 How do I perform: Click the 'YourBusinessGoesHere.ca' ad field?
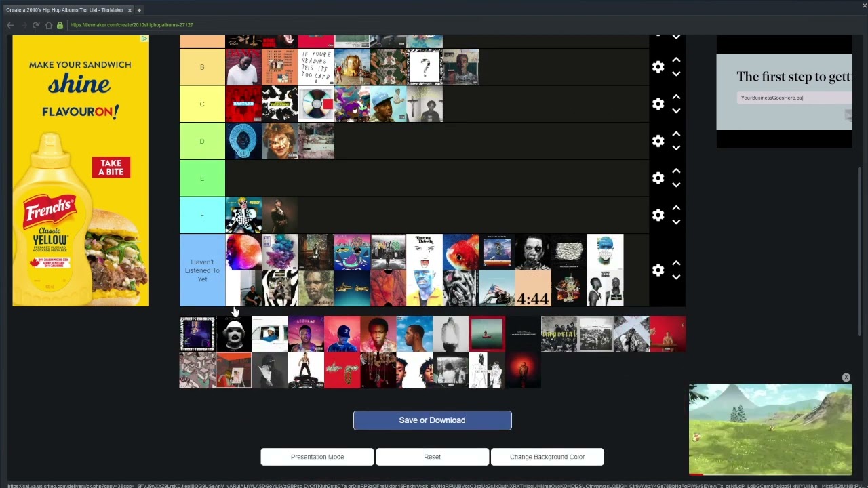pos(794,98)
